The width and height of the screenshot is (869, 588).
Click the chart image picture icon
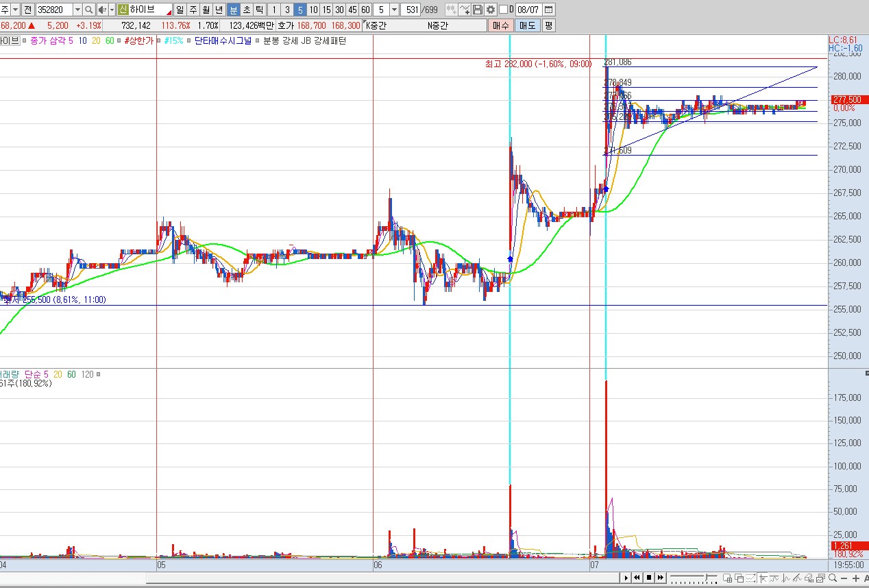821,578
